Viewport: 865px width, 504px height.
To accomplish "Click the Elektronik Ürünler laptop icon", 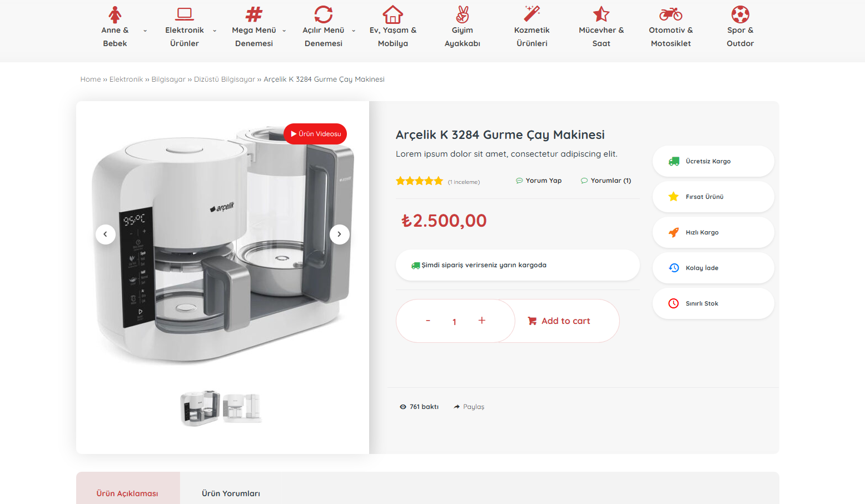I will click(184, 14).
